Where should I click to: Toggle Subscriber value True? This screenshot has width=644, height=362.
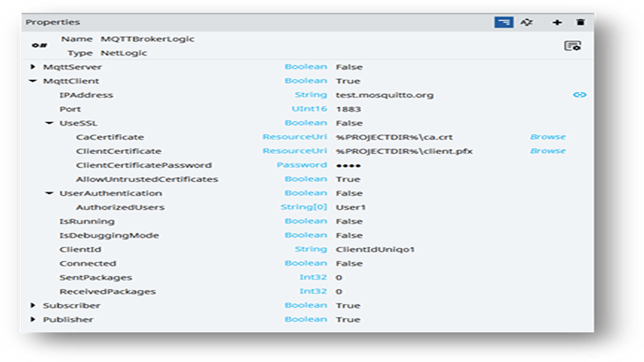[x=348, y=305]
